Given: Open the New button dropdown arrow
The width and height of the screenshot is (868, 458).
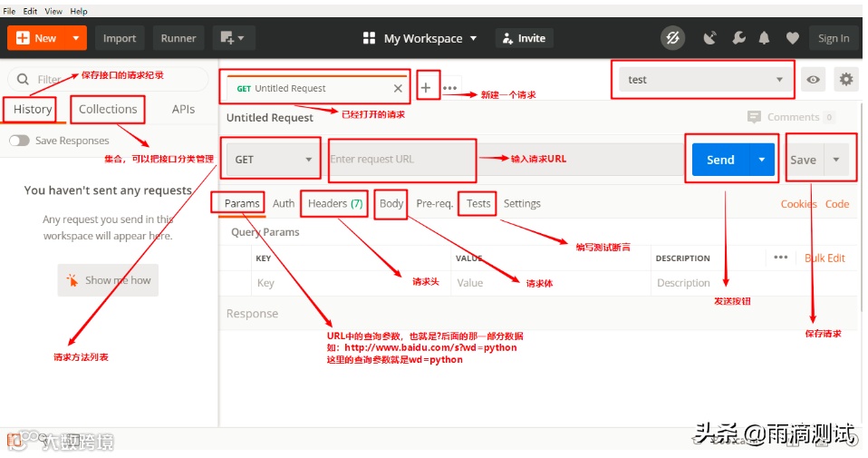Looking at the screenshot, I should [76, 38].
